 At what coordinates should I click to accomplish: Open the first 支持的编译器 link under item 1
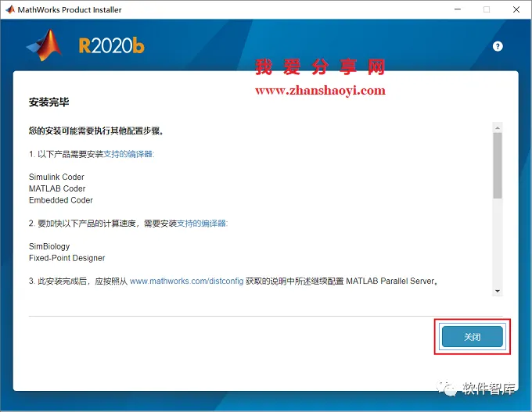(x=128, y=154)
